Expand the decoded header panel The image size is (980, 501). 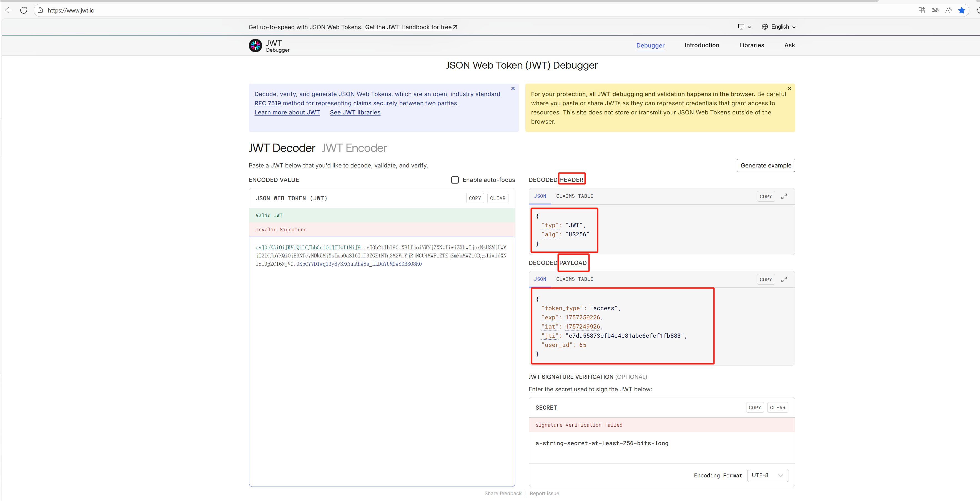click(784, 196)
